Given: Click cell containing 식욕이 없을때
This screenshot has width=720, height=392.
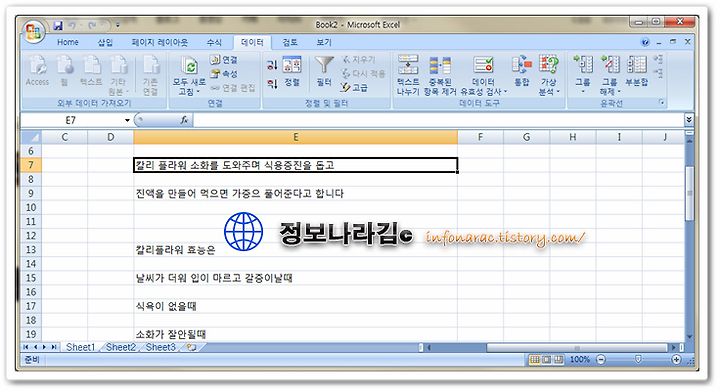Looking at the screenshot, I should pyautogui.click(x=295, y=306).
